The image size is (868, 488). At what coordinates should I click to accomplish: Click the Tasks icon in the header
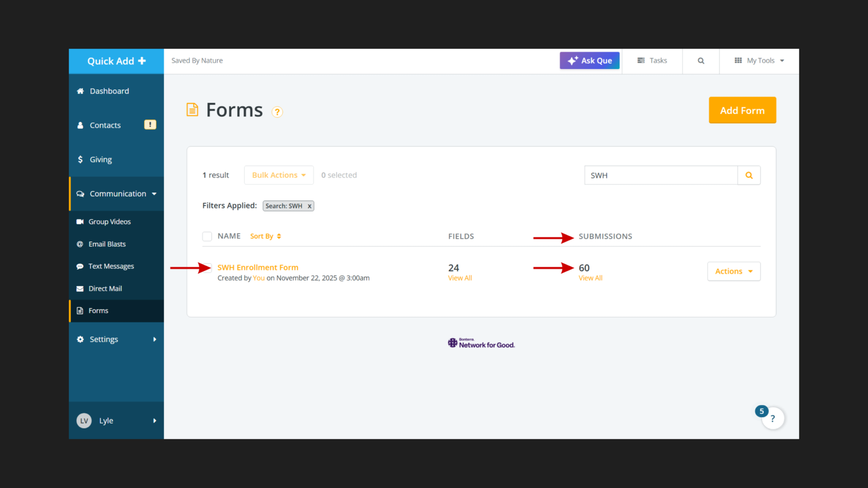click(x=642, y=60)
